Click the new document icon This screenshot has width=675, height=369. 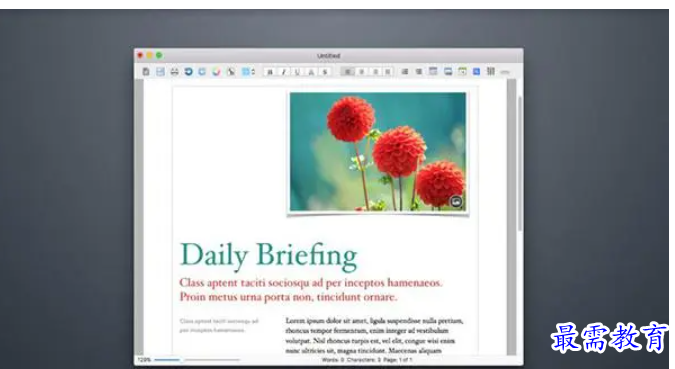pos(146,71)
